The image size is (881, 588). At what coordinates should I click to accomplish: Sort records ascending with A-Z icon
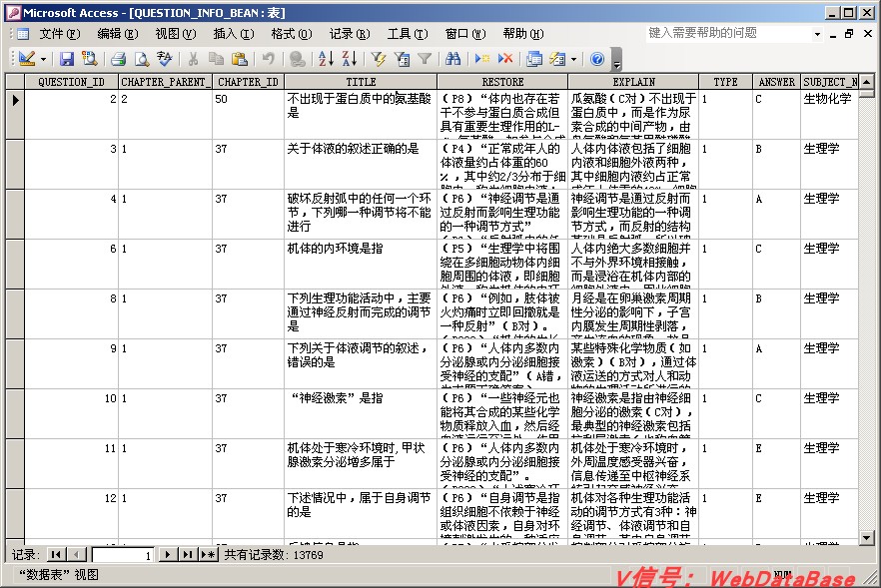pos(326,59)
